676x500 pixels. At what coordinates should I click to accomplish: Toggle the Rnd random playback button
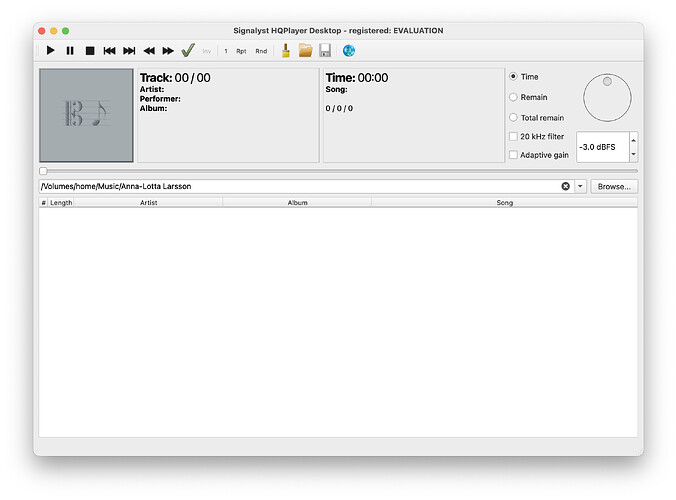[261, 51]
